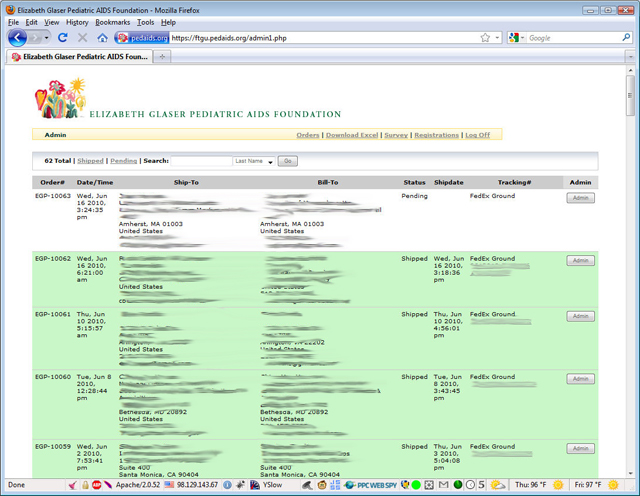Click the Google search engine icon

coord(514,38)
